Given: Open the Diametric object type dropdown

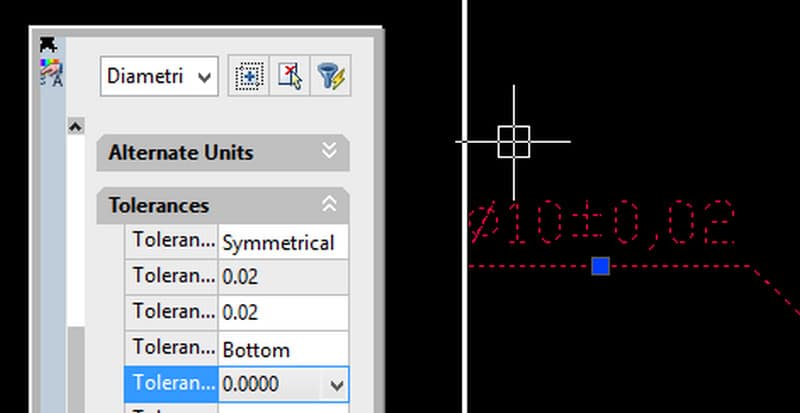Looking at the screenshot, I should (x=159, y=77).
